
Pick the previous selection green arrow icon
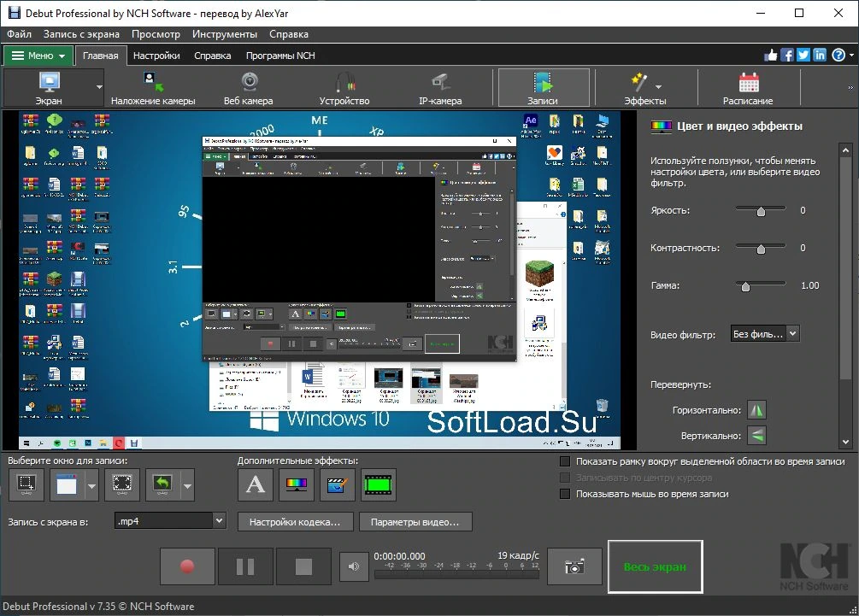(162, 484)
